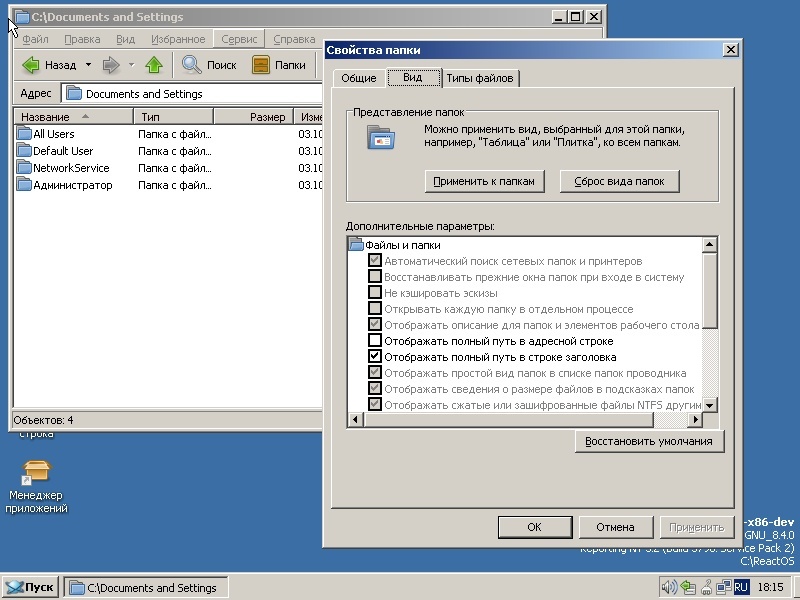The height and width of the screenshot is (600, 800).
Task: Select the Вид tab in dialog
Action: 412,77
